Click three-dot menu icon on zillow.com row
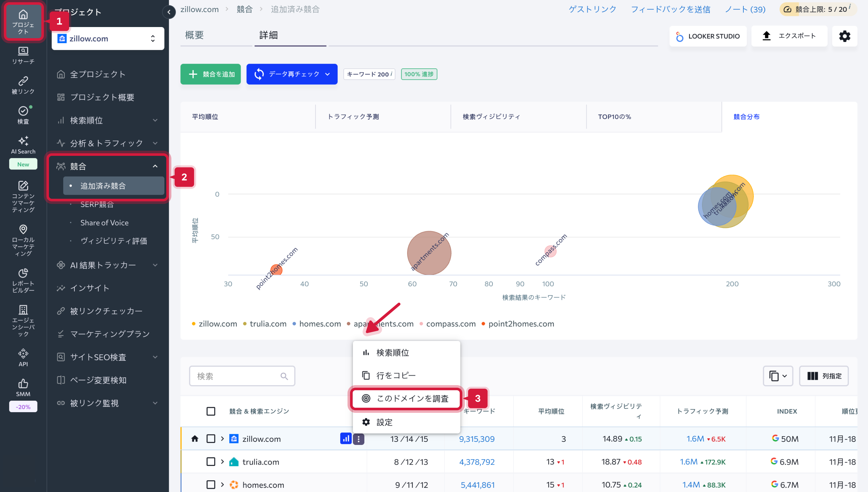Image resolution: width=868 pixels, height=492 pixels. [358, 439]
